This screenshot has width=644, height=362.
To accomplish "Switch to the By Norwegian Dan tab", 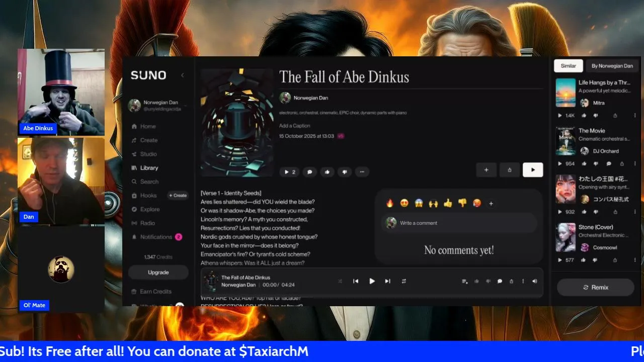I will click(x=612, y=66).
